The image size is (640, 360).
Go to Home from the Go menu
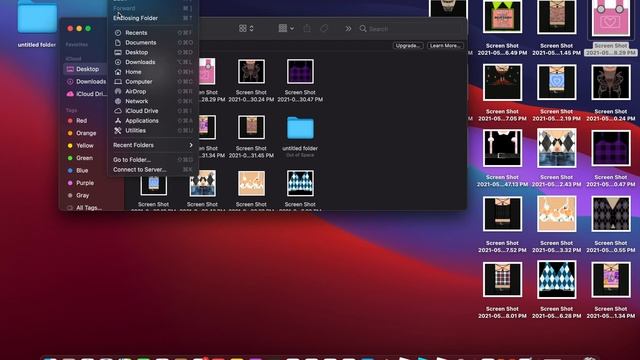point(153,72)
